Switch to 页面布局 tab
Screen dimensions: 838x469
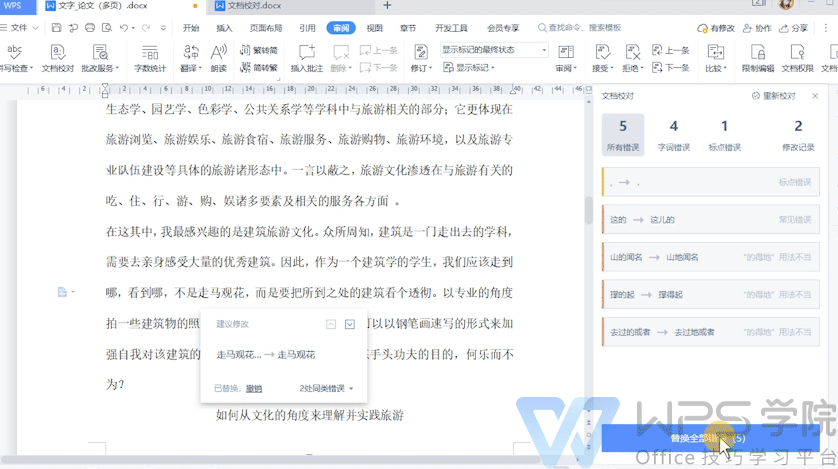point(266,28)
